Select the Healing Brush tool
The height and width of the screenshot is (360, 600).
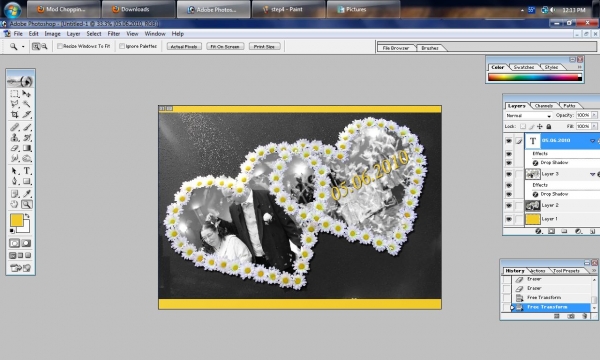point(15,127)
